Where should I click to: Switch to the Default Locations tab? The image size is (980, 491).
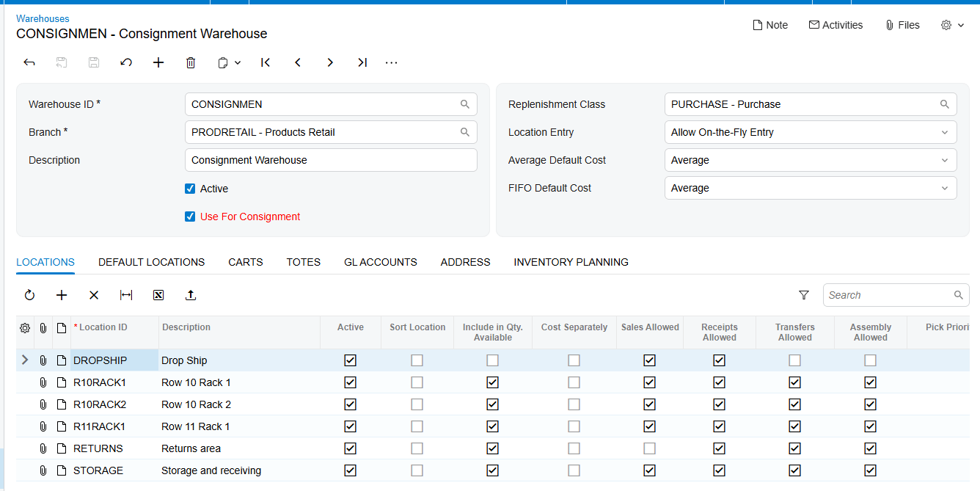pos(151,262)
